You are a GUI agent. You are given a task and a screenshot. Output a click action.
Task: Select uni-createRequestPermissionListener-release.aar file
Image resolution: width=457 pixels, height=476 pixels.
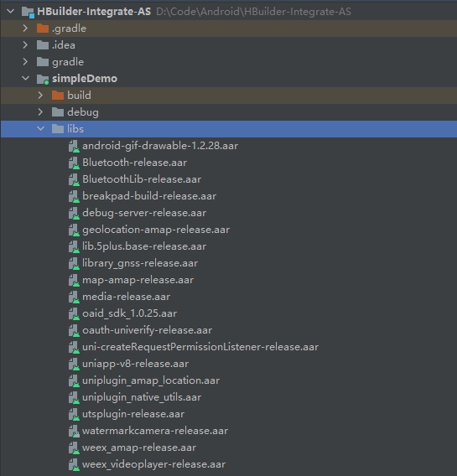coord(200,347)
